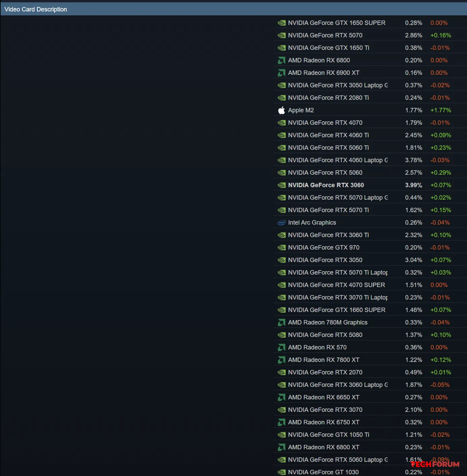467x476 pixels.
Task: Click the NVIDIA logo beside RTX 5080
Action: 281,335
